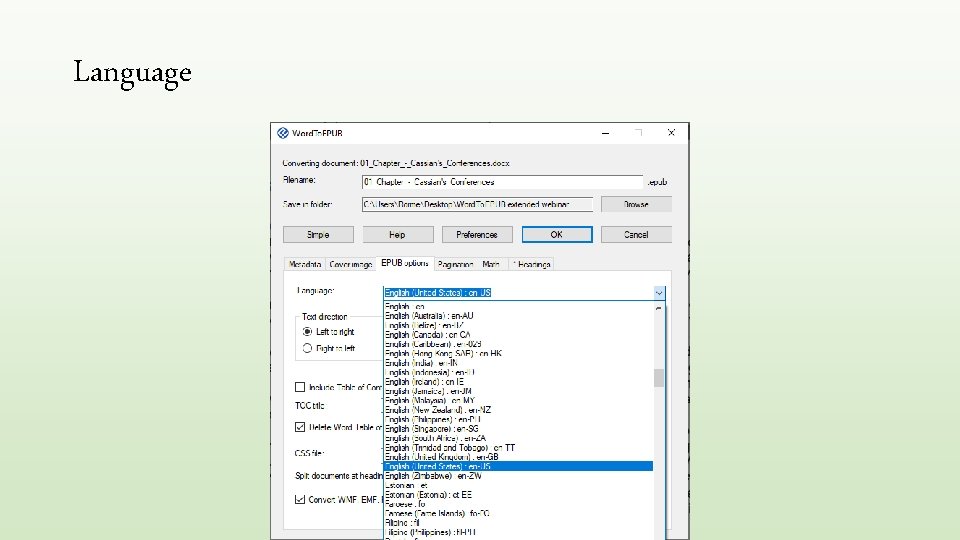Choose Faroese (Faroe Islands) : fo-FO

(x=518, y=514)
